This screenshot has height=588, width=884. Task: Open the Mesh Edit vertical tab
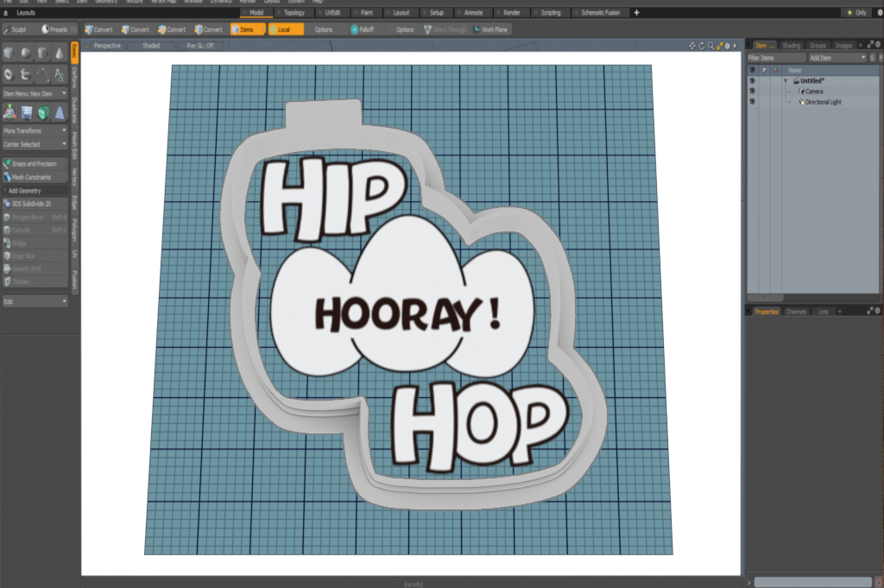point(74,145)
